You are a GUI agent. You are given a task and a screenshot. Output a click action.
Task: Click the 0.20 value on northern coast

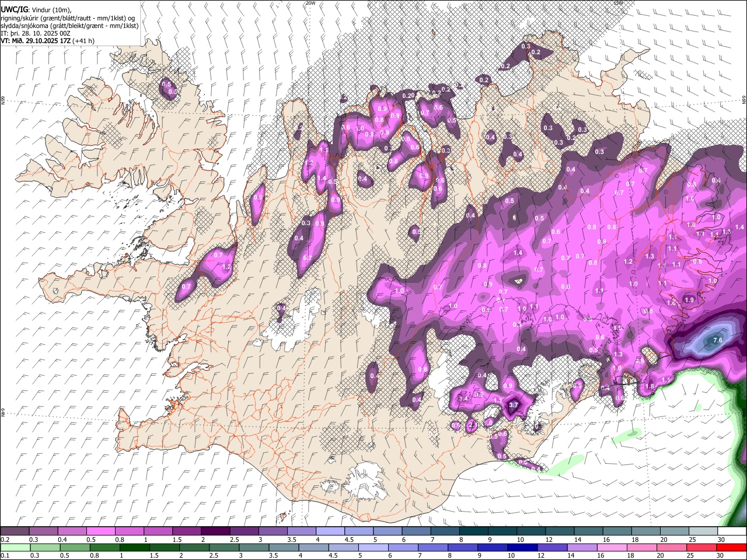coord(409,96)
